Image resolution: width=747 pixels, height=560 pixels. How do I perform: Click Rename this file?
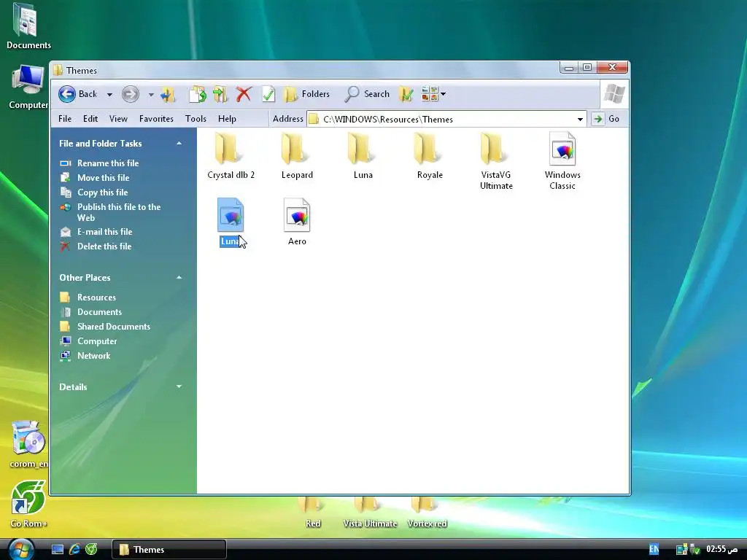click(x=108, y=163)
